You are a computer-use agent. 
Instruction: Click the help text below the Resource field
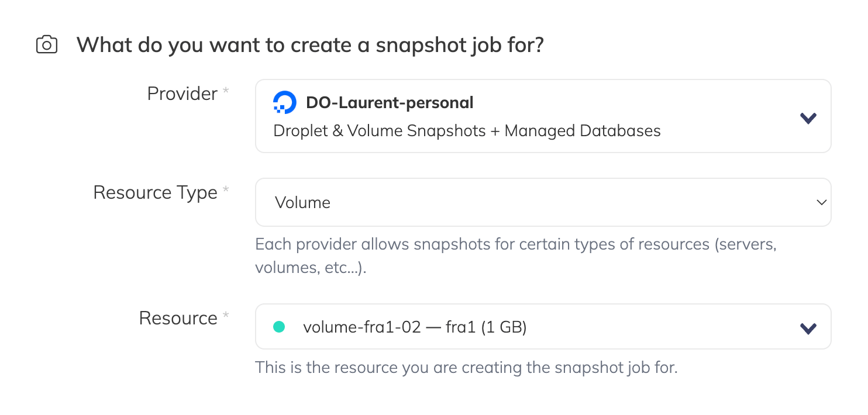tap(466, 368)
